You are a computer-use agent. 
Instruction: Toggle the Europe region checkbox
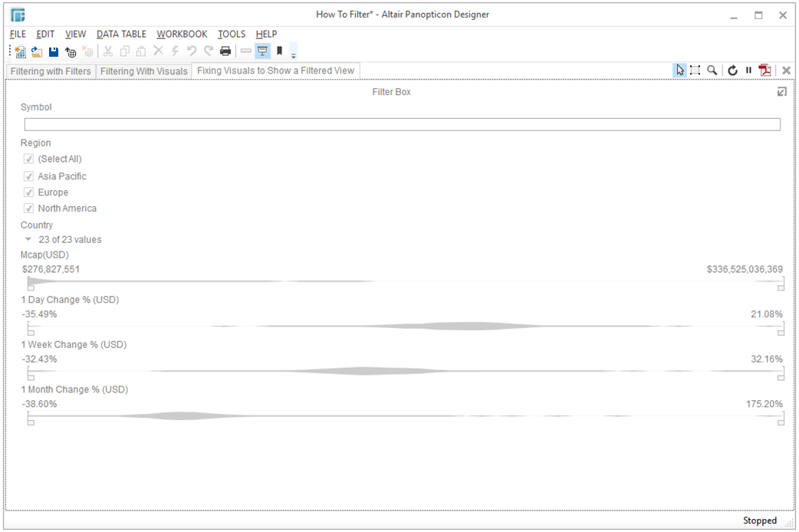point(29,192)
